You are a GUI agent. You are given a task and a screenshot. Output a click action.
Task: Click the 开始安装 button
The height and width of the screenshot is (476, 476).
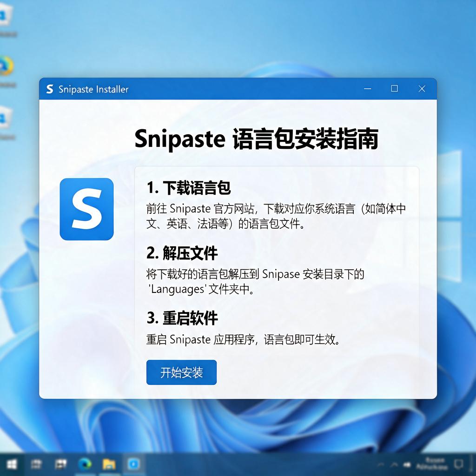[181, 372]
